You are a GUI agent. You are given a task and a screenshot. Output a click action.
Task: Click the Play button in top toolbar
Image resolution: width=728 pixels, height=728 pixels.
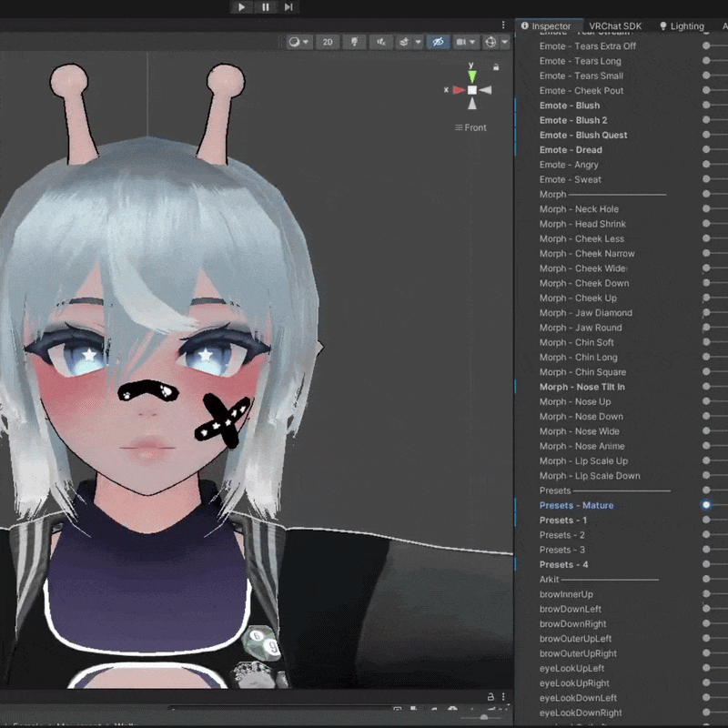(x=241, y=7)
